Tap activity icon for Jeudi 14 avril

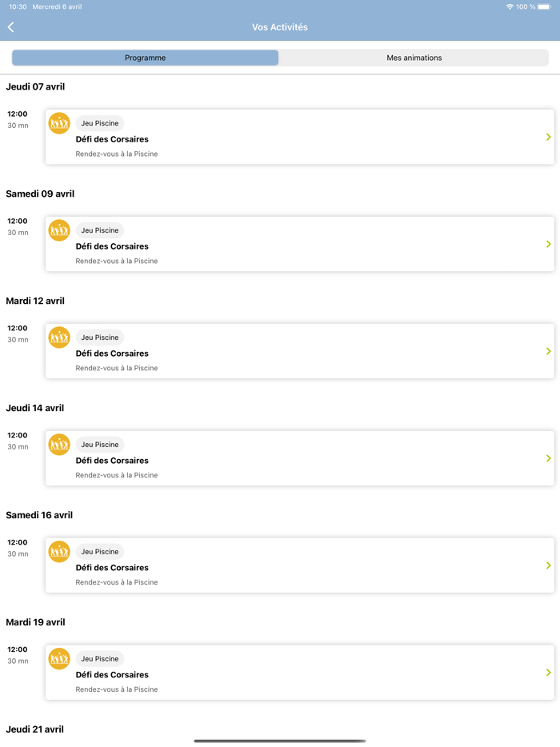pyautogui.click(x=59, y=445)
